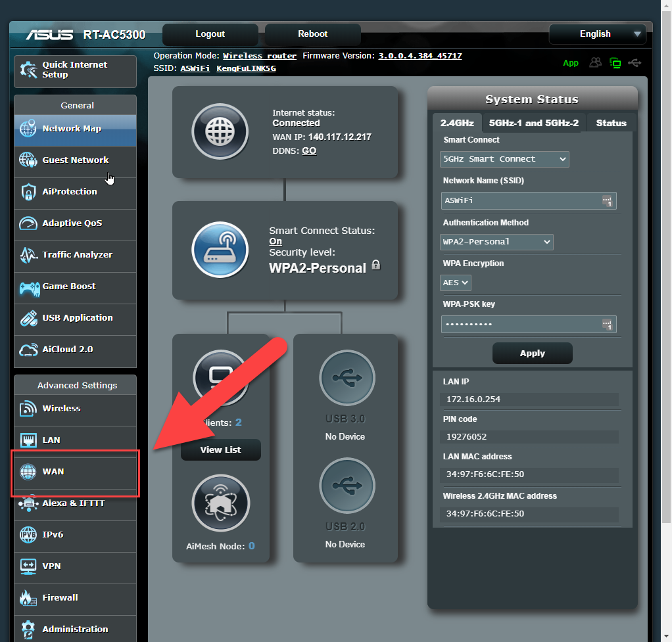Click the ASWiFi SSID link
The height and width of the screenshot is (642, 672).
(x=195, y=68)
